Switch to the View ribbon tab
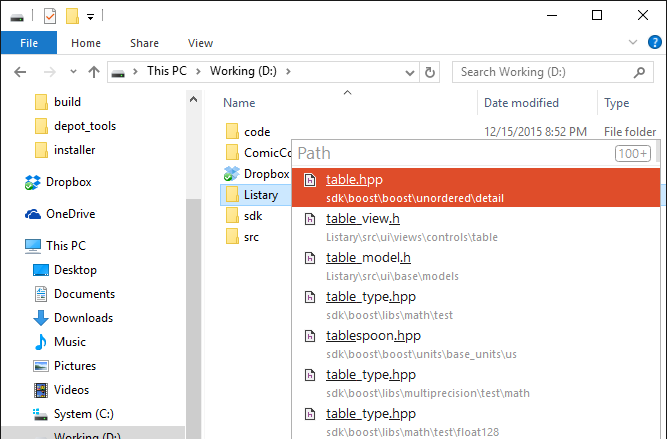Screen dimensions: 667x439 coord(200,43)
